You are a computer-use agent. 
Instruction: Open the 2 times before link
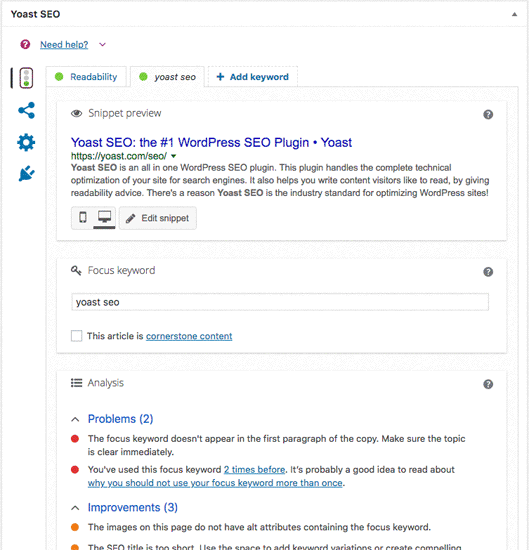click(254, 470)
